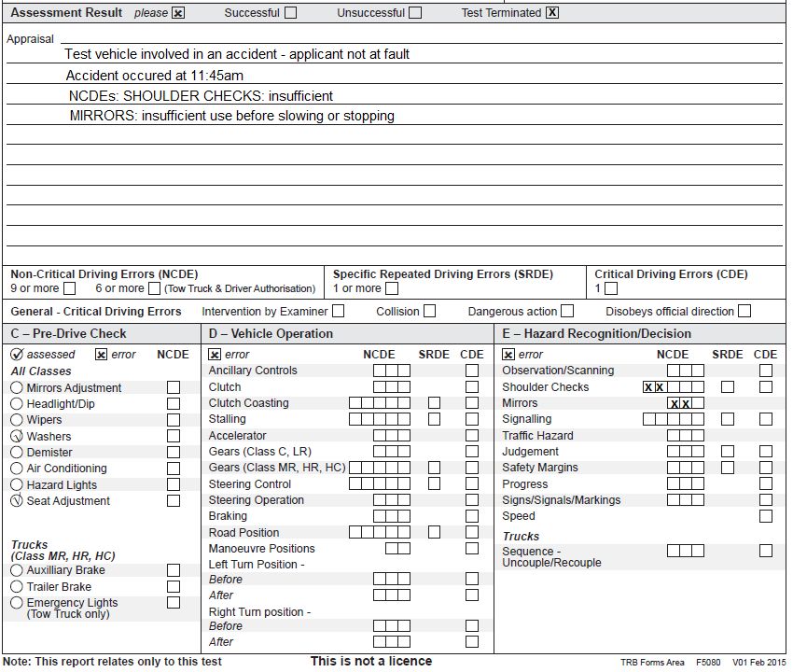
Task: Toggle the error checkbox under Vehicle Operation
Action: click(x=215, y=355)
